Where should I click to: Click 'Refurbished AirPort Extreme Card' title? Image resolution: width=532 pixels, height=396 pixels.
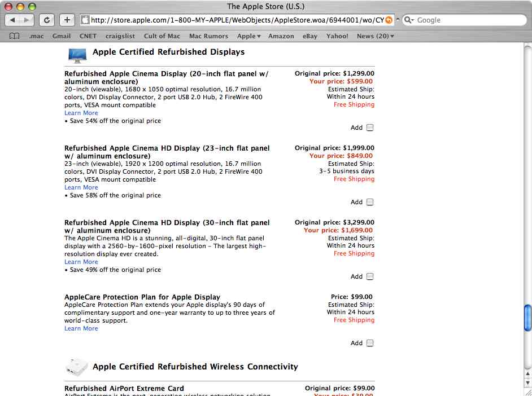[x=124, y=389]
